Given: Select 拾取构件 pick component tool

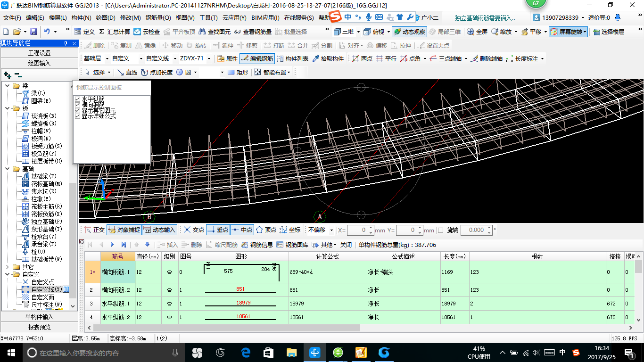Looking at the screenshot, I should [x=328, y=59].
